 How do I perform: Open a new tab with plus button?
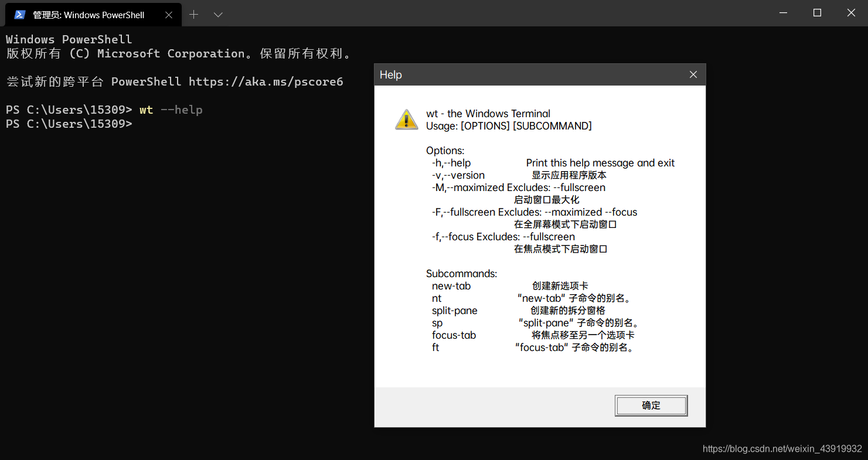coord(194,15)
